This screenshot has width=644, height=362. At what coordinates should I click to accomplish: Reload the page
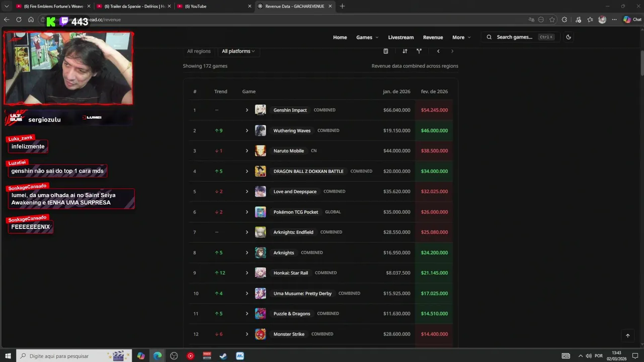click(19, 20)
